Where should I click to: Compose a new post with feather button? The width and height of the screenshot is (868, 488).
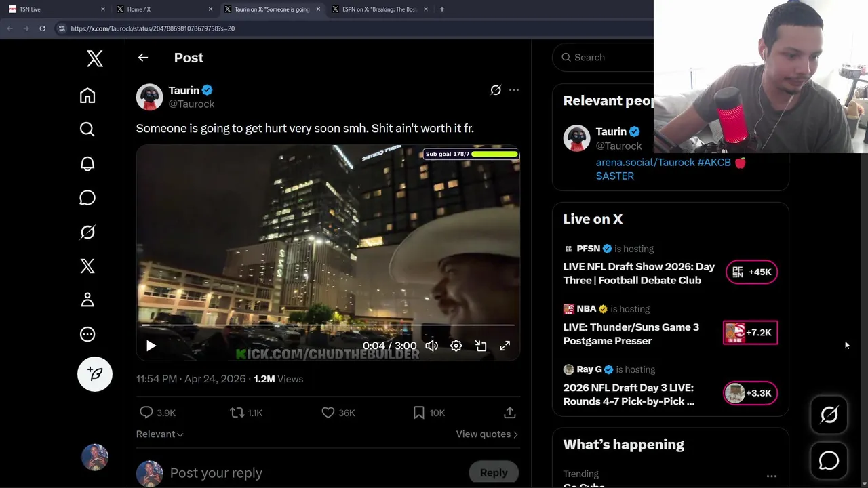[x=95, y=374]
